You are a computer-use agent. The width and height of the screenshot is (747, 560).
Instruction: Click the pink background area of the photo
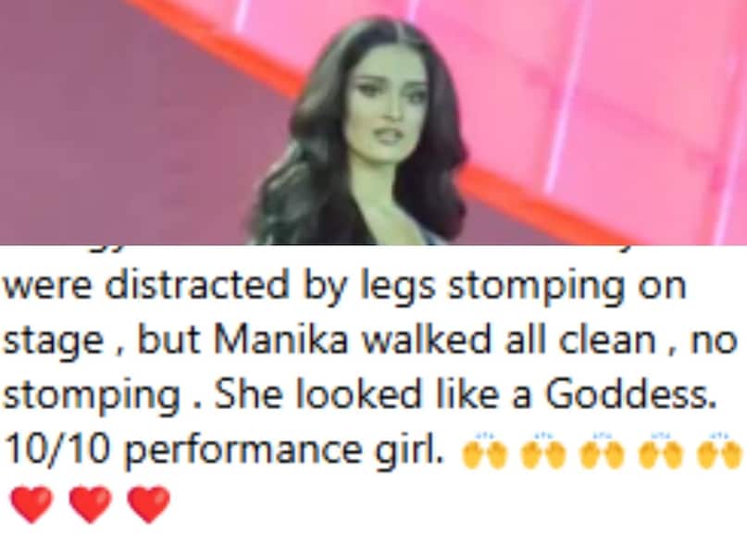coord(619,95)
